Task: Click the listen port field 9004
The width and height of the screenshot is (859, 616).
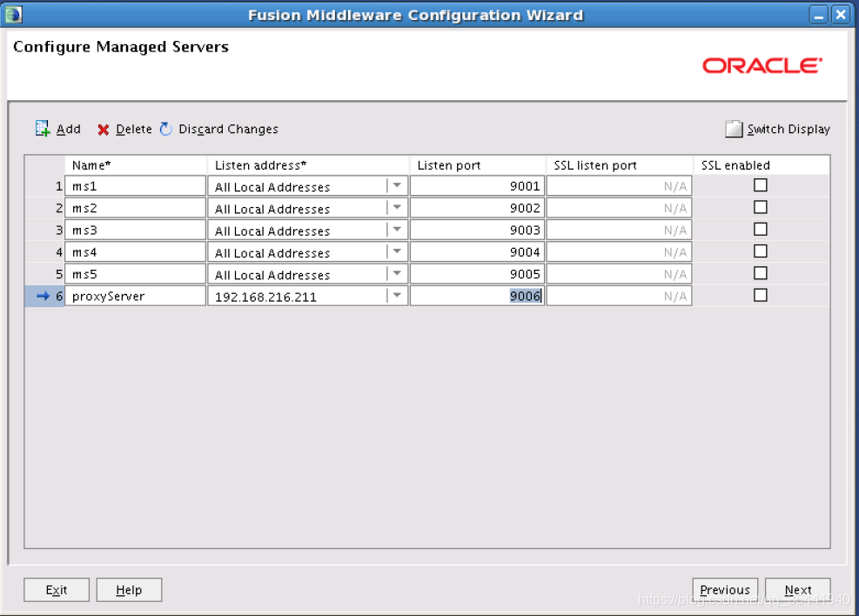Action: [477, 251]
